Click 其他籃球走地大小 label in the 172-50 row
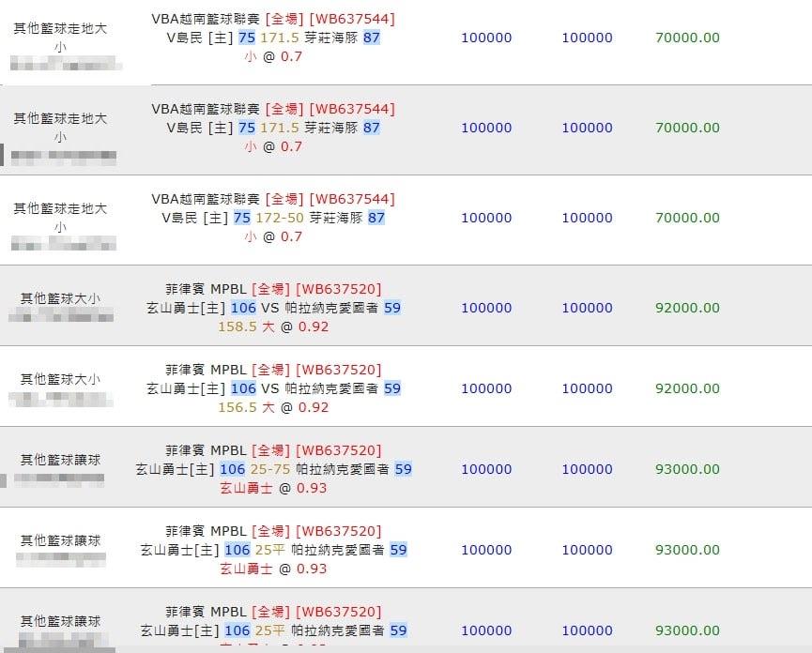 click(60, 218)
